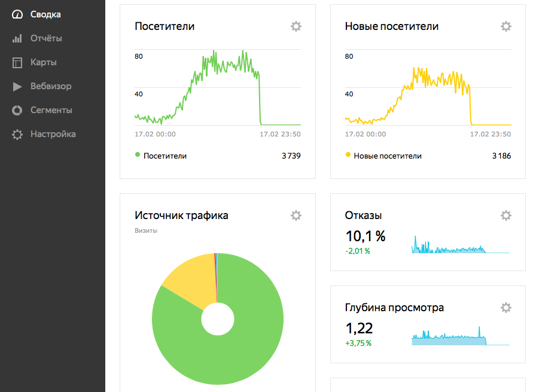Click the Карты layout icon in sidebar
This screenshot has width=533, height=392.
(x=17, y=63)
